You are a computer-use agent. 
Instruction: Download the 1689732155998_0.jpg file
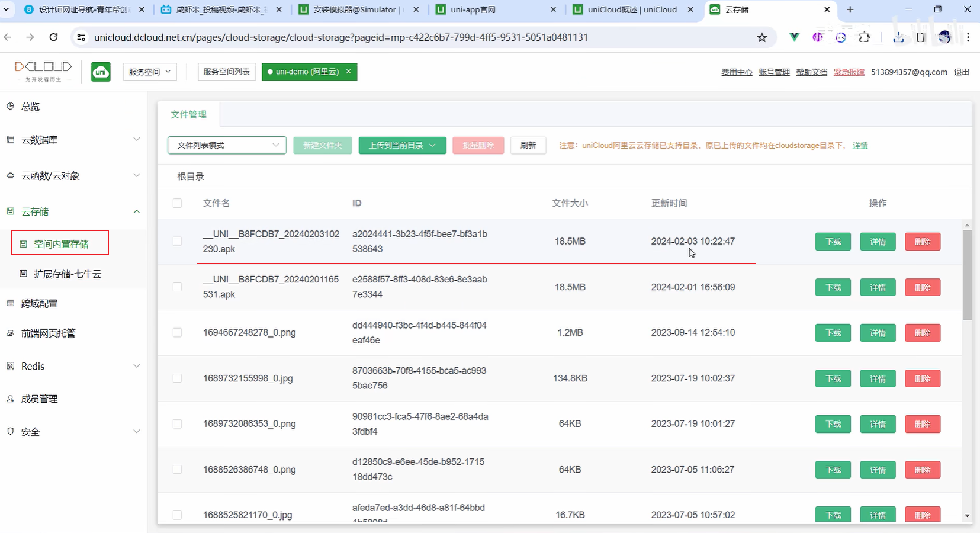[x=833, y=378]
